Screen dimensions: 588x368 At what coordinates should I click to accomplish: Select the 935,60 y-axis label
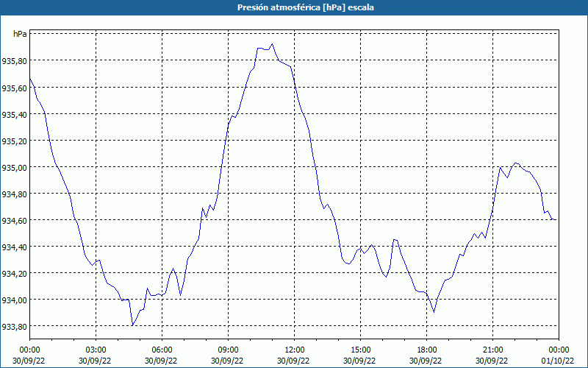pyautogui.click(x=14, y=88)
